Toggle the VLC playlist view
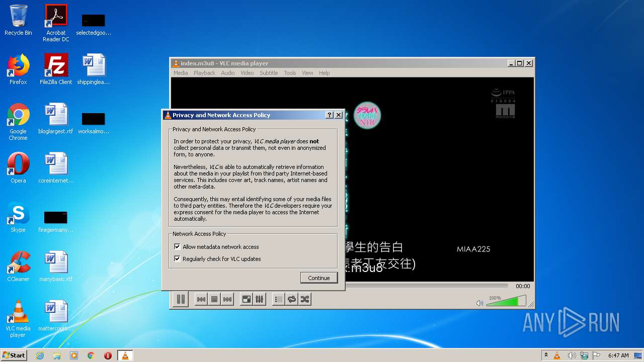The width and height of the screenshot is (644, 362). click(278, 299)
